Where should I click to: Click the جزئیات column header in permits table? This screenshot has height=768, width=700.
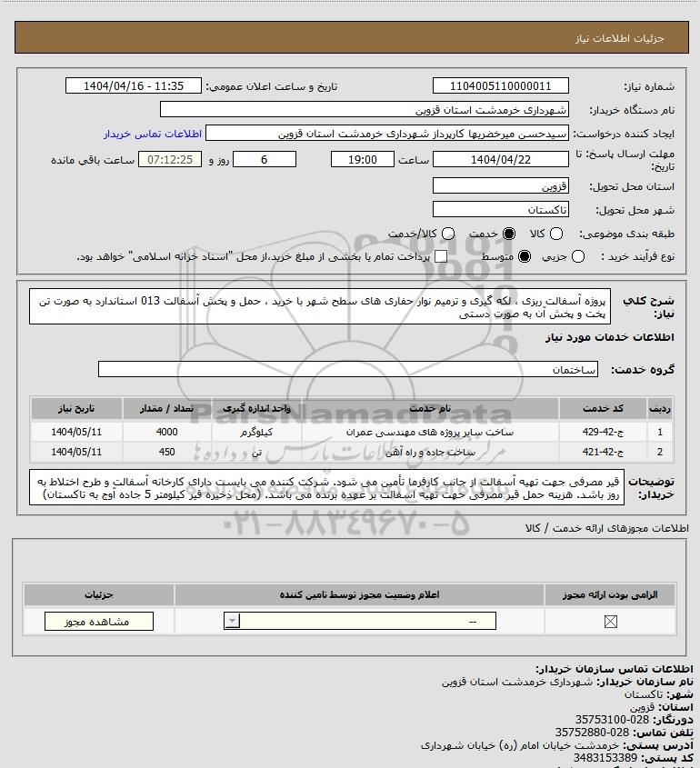point(99,594)
